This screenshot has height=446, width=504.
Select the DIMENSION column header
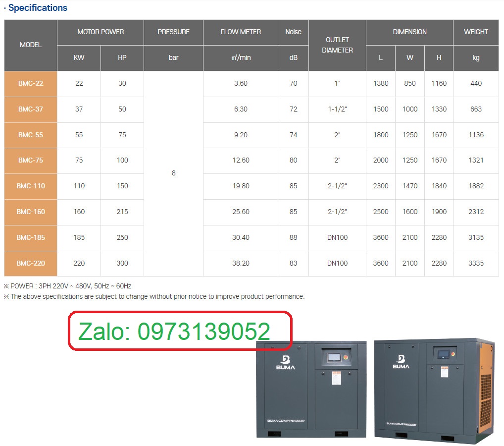click(x=409, y=32)
